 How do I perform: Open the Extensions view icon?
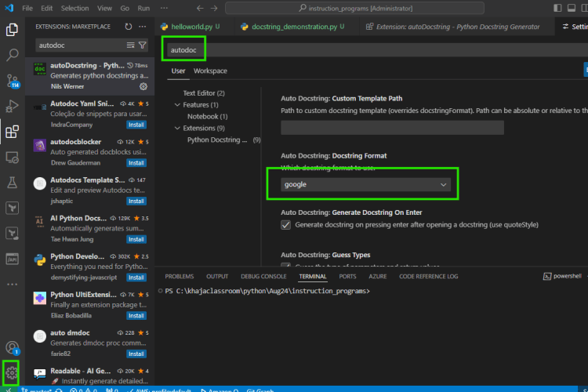click(x=12, y=132)
